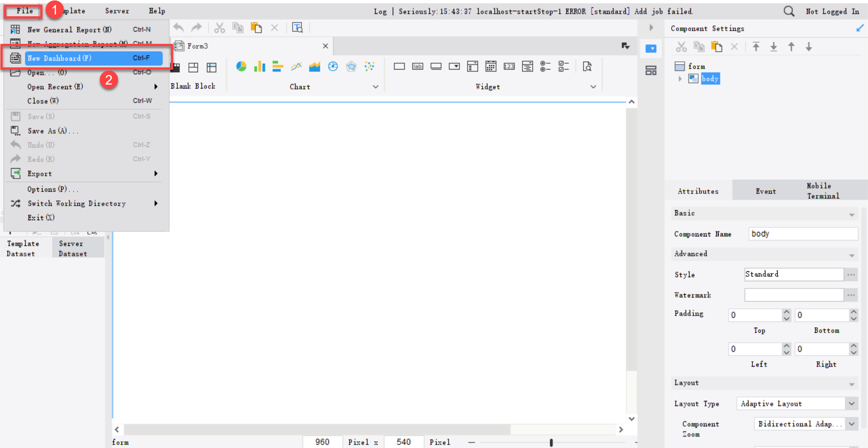Add a radio button group widget
This screenshot has height=448, width=868.
click(546, 66)
